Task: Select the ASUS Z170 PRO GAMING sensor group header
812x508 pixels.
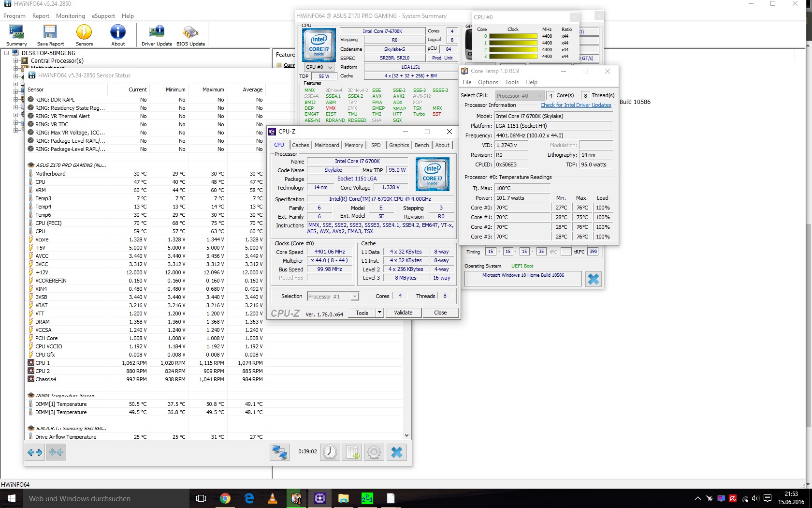Action: pyautogui.click(x=68, y=165)
